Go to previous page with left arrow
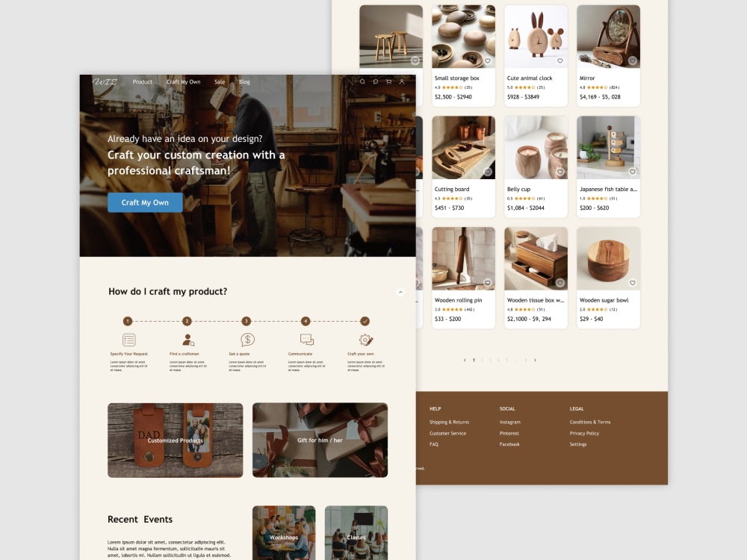 pos(465,360)
